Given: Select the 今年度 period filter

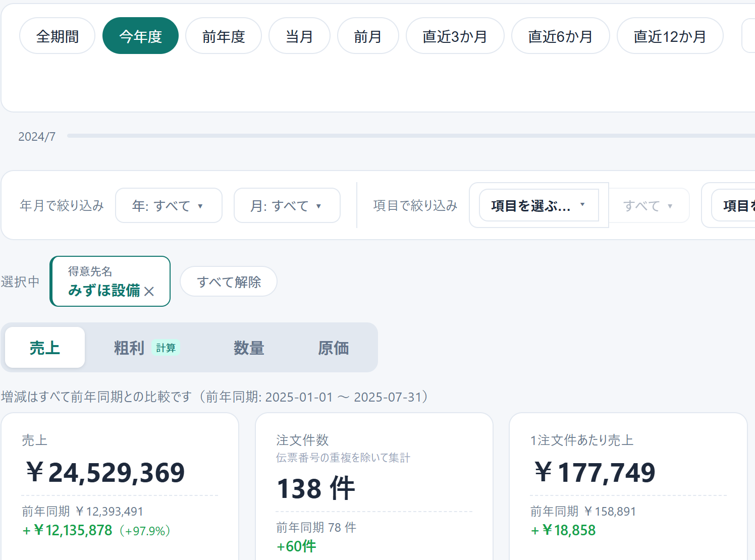Looking at the screenshot, I should tap(140, 36).
